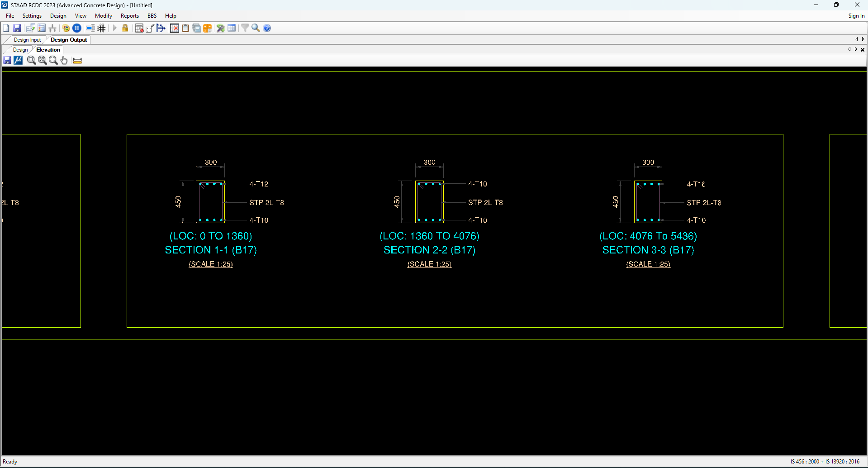Screen dimensions: 868x468
Task: Select the Pan hand tool
Action: tap(64, 60)
